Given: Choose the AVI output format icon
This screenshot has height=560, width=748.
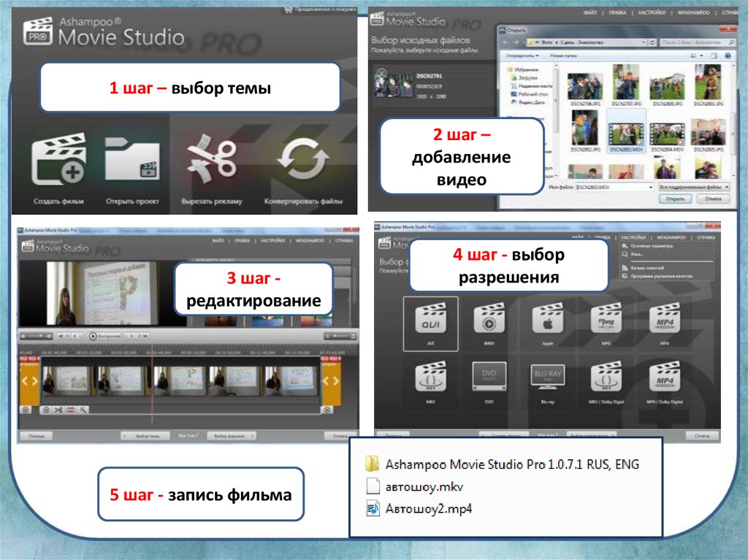Looking at the screenshot, I should coord(431,318).
